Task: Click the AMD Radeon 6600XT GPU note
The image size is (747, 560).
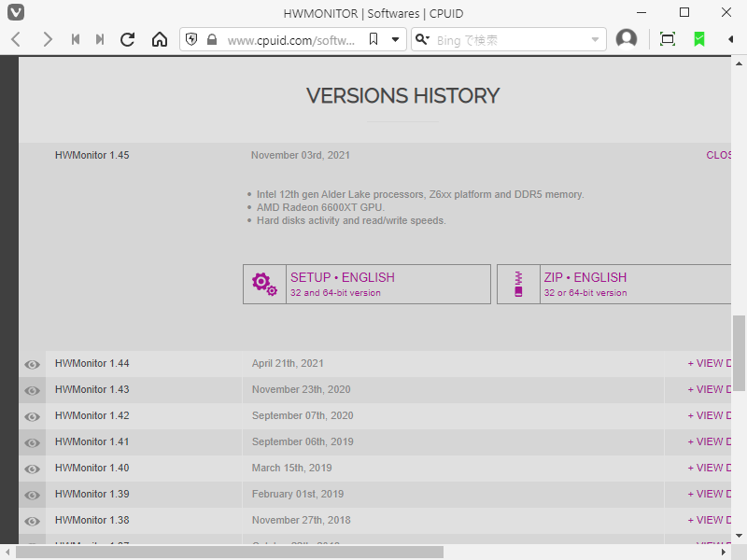Action: click(320, 207)
